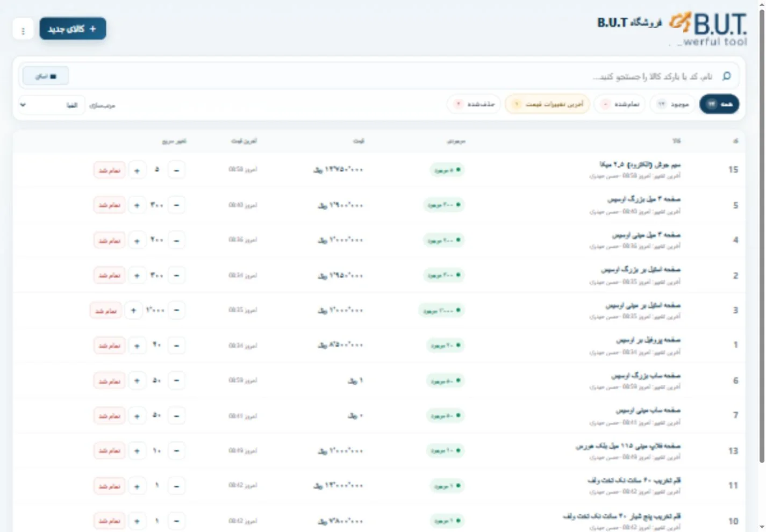This screenshot has width=766, height=532.
Task: Click plus button in item row 1
Action: pos(137,346)
